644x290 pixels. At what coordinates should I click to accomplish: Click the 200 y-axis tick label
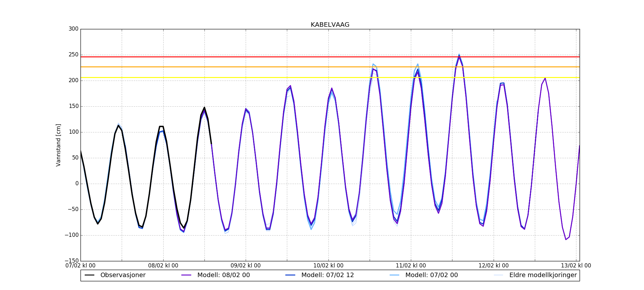point(73,81)
